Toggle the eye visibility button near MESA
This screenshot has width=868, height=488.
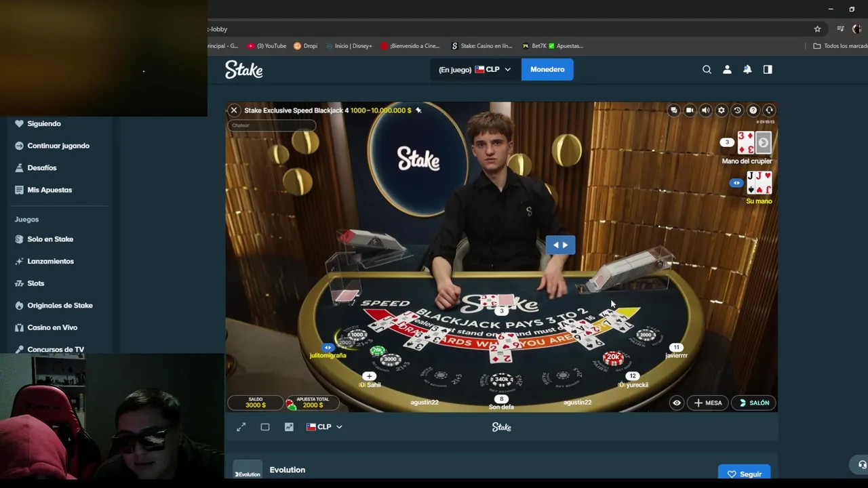click(x=676, y=403)
